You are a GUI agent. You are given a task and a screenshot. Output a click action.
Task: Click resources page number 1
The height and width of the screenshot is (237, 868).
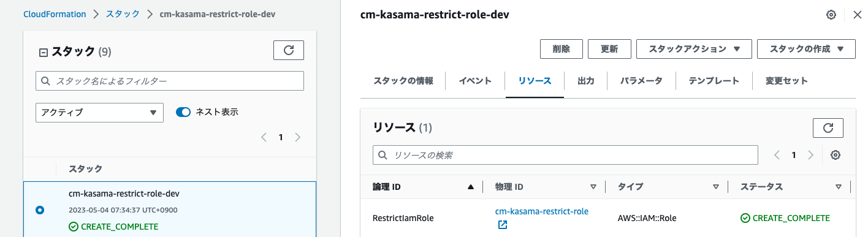point(794,155)
